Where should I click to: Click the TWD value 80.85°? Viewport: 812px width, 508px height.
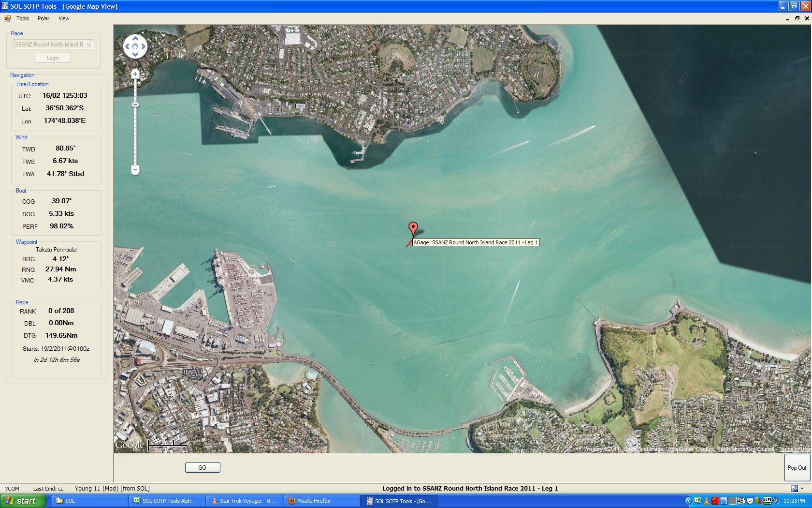click(65, 148)
